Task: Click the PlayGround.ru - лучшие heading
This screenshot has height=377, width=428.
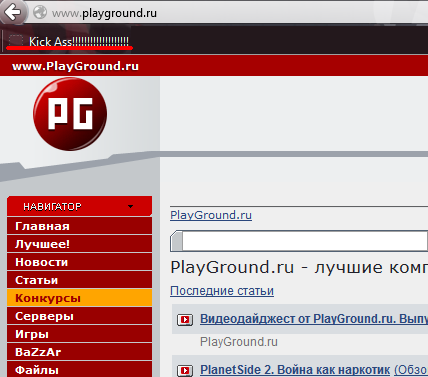Action: [299, 268]
